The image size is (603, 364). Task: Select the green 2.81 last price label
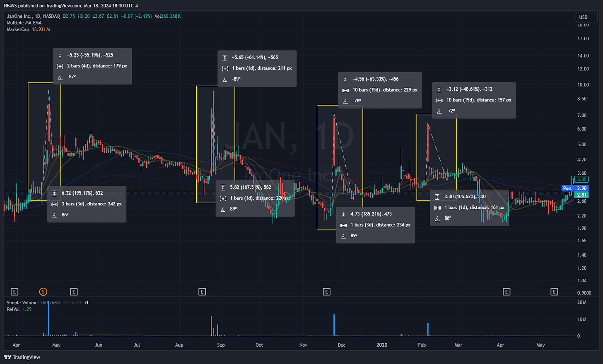coord(581,195)
